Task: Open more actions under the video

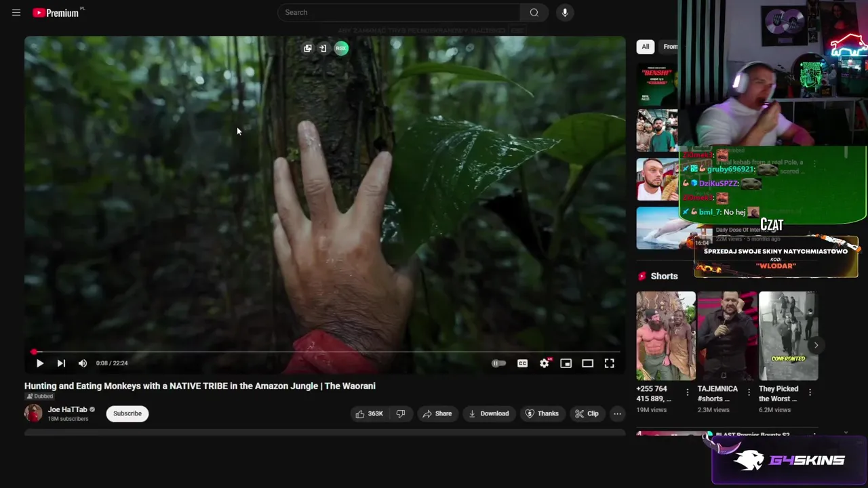Action: click(x=617, y=413)
